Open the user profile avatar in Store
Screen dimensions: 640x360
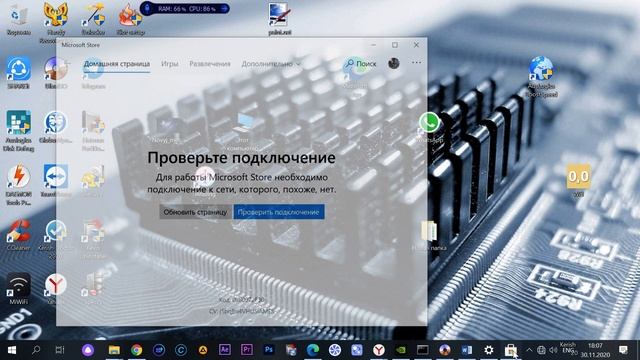pyautogui.click(x=393, y=63)
